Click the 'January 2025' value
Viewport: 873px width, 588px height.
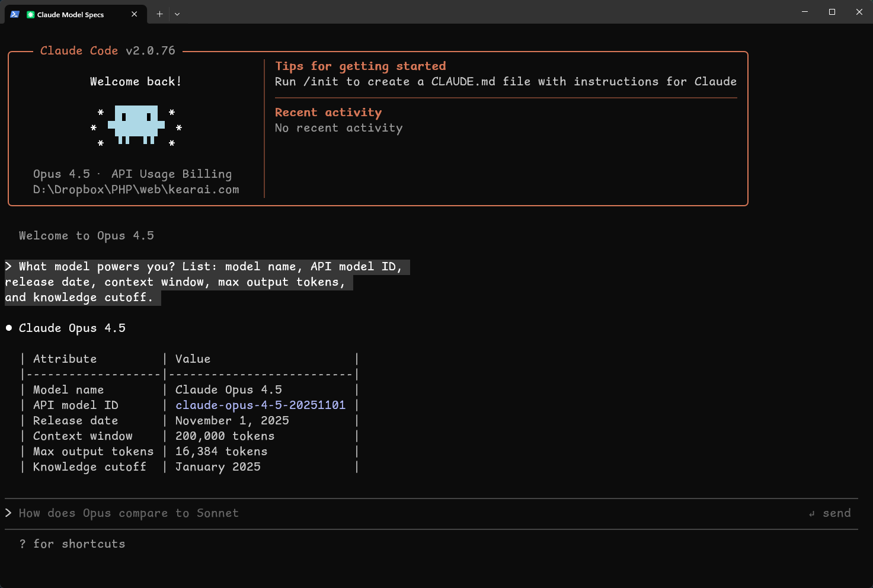(218, 467)
